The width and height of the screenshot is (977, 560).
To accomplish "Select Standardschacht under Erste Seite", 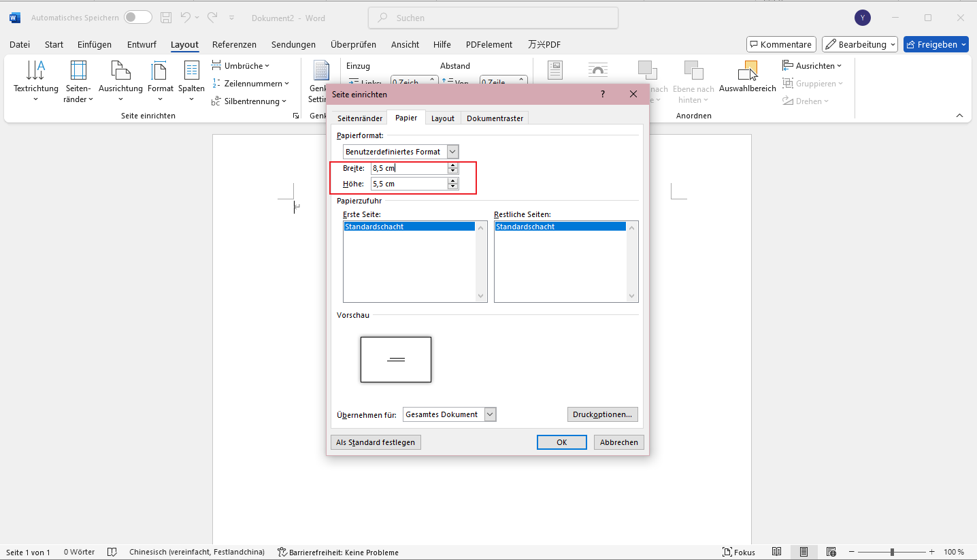I will point(410,227).
